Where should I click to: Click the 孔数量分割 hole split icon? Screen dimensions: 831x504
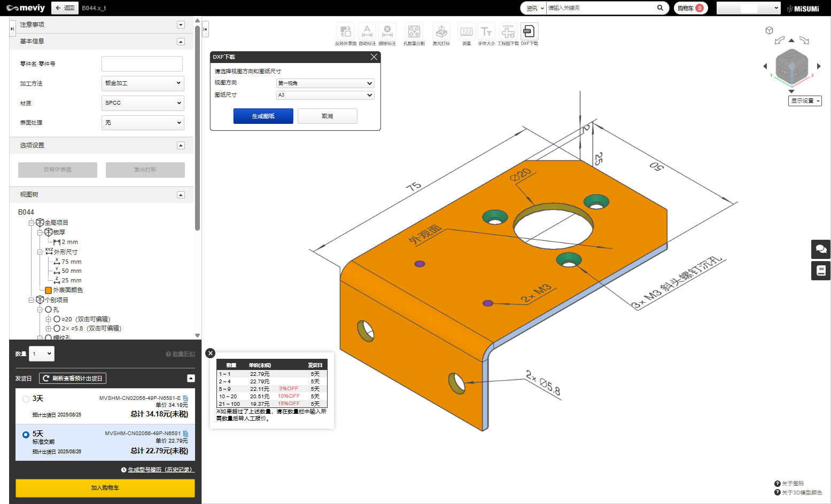click(414, 31)
